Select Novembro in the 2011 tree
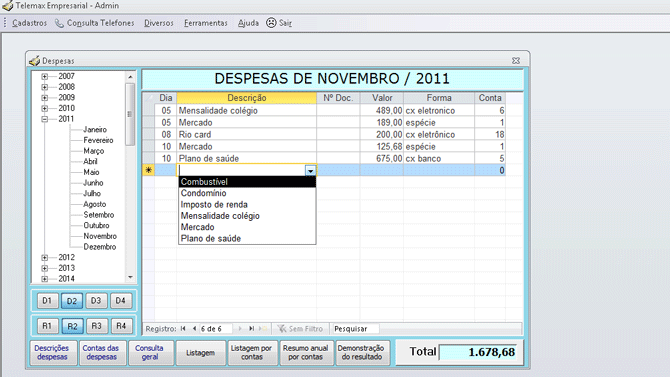The image size is (670, 377). click(x=100, y=236)
